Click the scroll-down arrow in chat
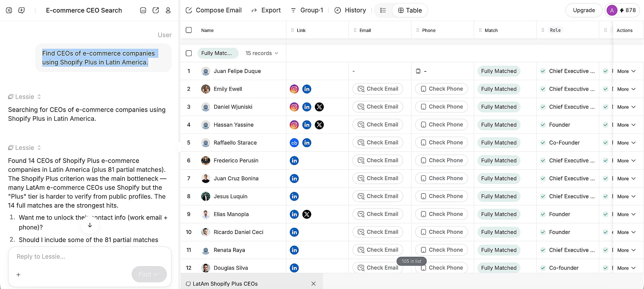 click(x=90, y=225)
